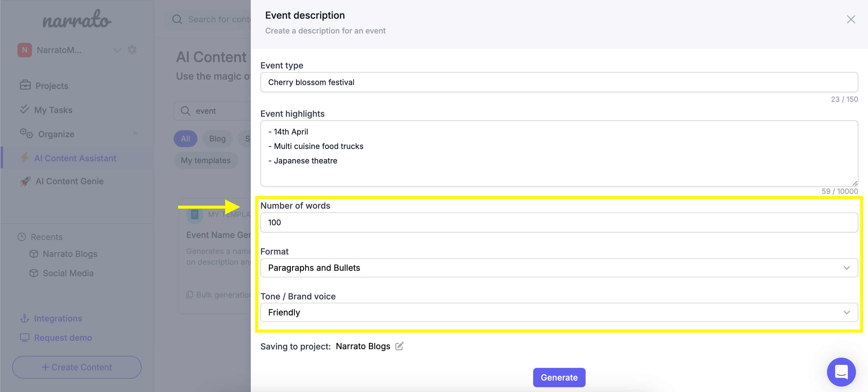This screenshot has height=392, width=868.
Task: Open Request demo link
Action: (x=63, y=337)
